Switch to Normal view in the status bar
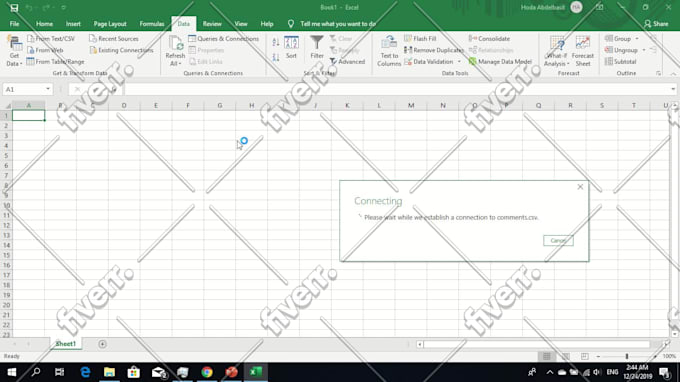The width and height of the screenshot is (680, 382). click(x=546, y=356)
